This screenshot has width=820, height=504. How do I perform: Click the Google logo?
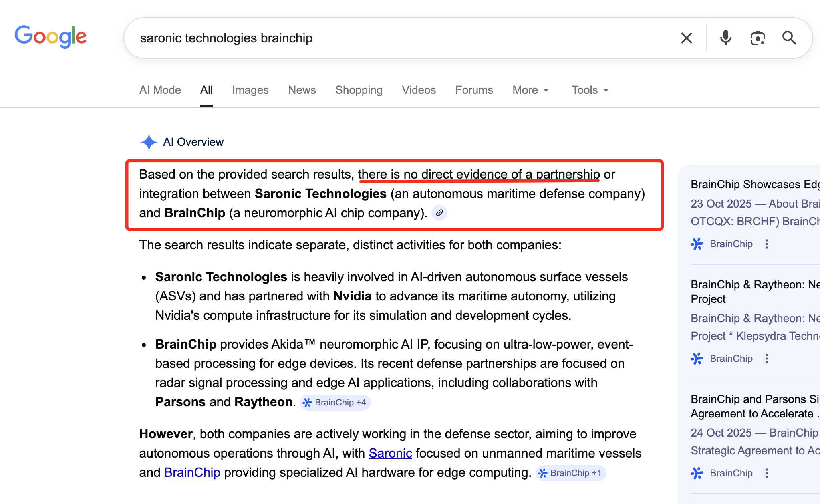50,36
